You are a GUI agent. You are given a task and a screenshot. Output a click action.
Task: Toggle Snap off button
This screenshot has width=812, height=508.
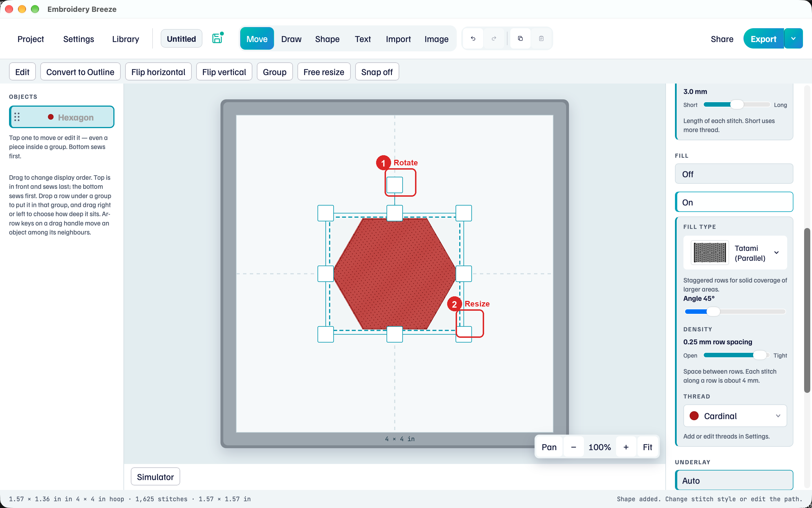coord(377,72)
